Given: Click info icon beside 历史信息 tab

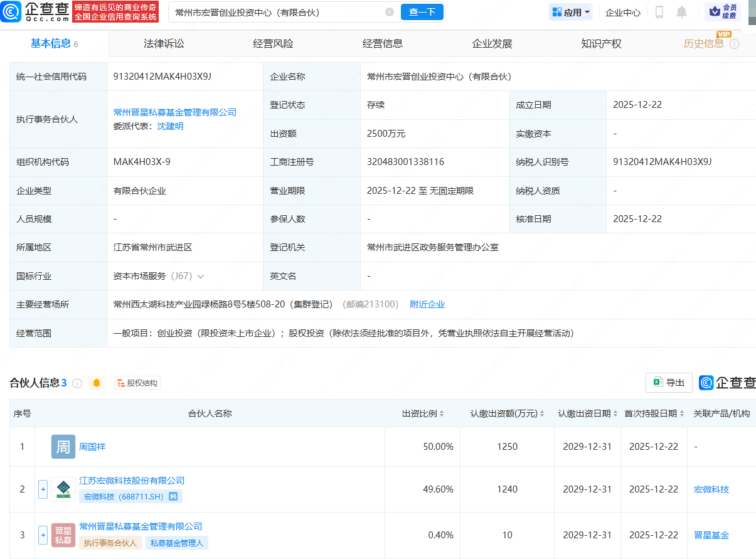Looking at the screenshot, I should pos(734,44).
